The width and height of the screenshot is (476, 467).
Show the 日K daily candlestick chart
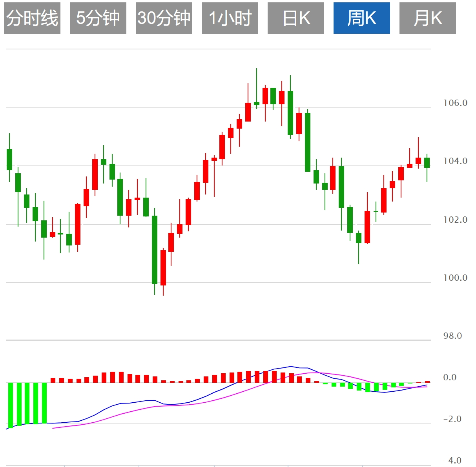pos(296,18)
